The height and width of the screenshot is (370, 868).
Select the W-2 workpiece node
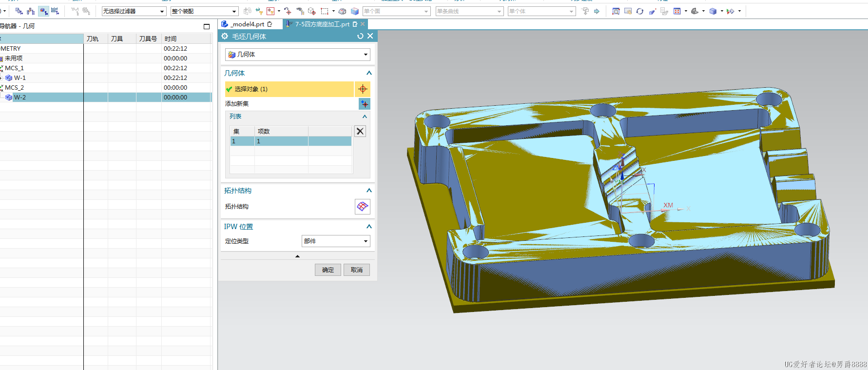click(19, 97)
